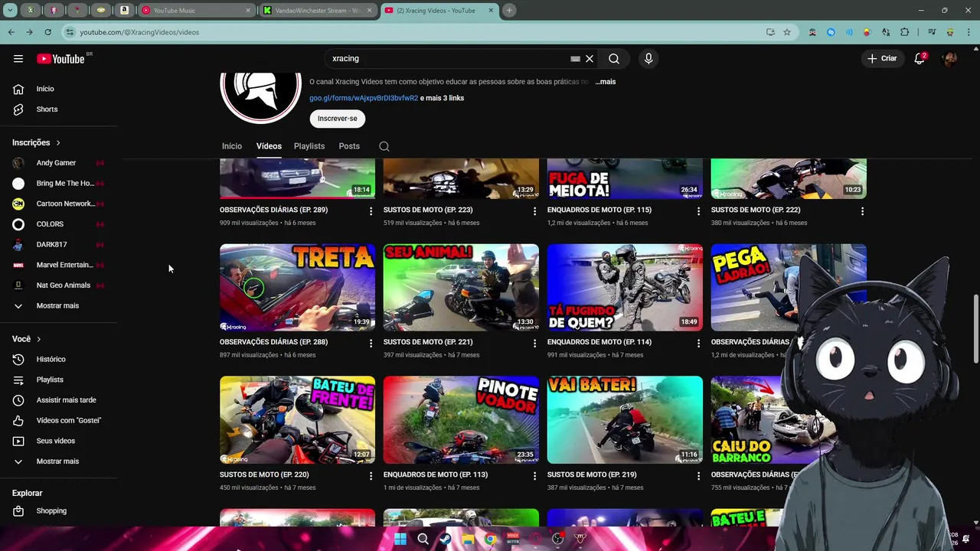Screen dimensions: 980x551
Task: Switch to the Playlists channel tab
Action: pos(309,146)
